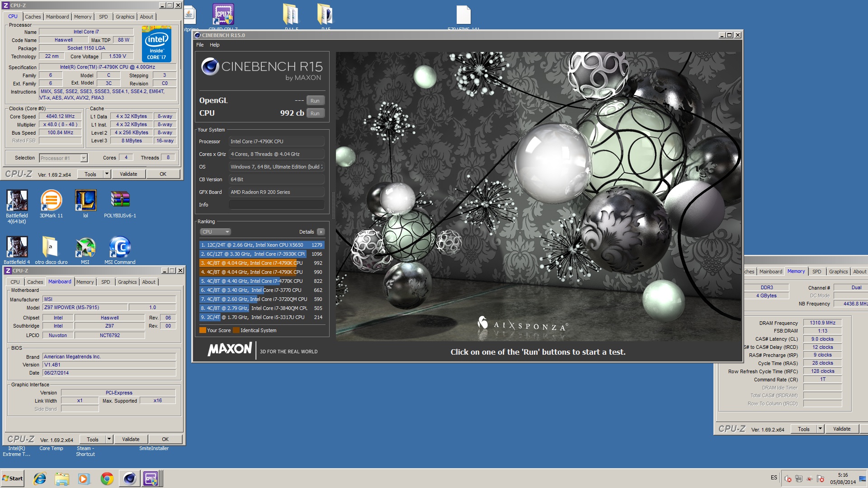
Task: Select ranking row i5-3317U score 214
Action: click(262, 317)
